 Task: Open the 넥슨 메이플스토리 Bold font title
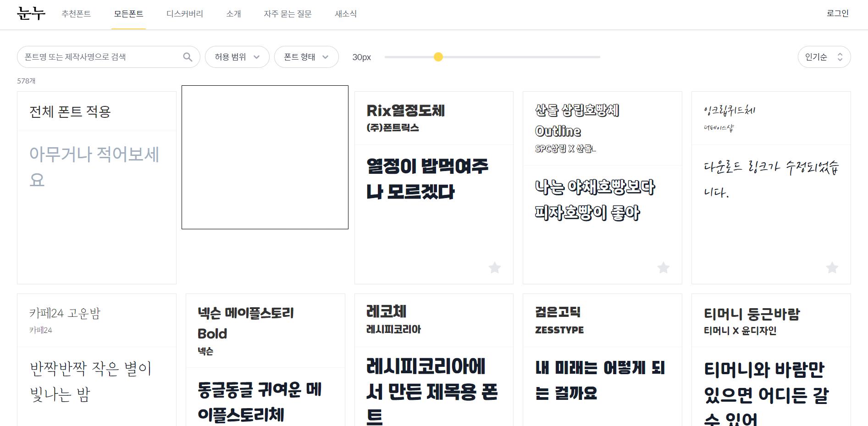[x=246, y=323]
